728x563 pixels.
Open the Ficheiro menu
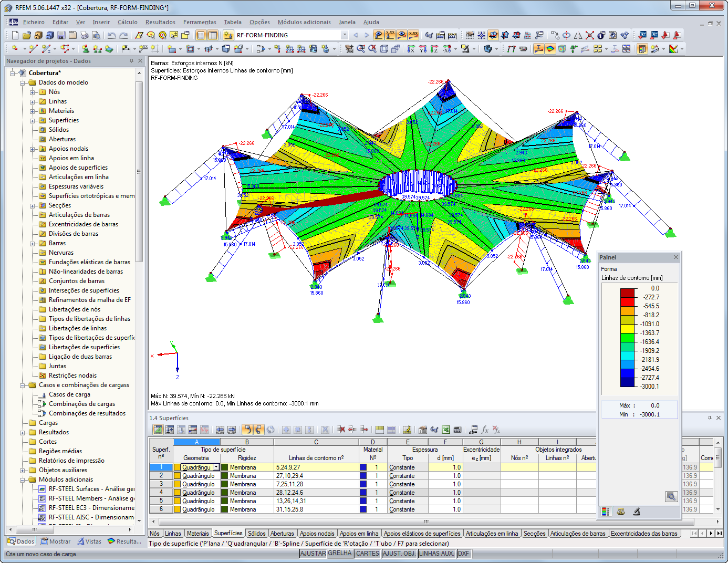[34, 22]
